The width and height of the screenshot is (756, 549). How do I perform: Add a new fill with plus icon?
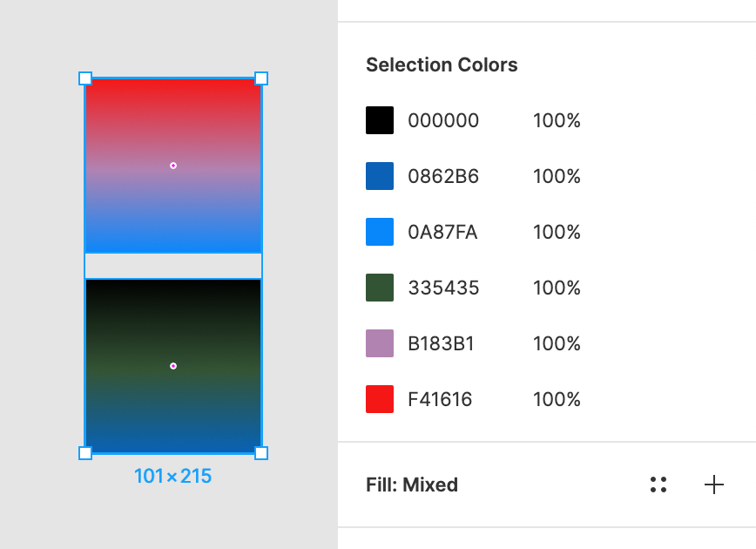[714, 485]
